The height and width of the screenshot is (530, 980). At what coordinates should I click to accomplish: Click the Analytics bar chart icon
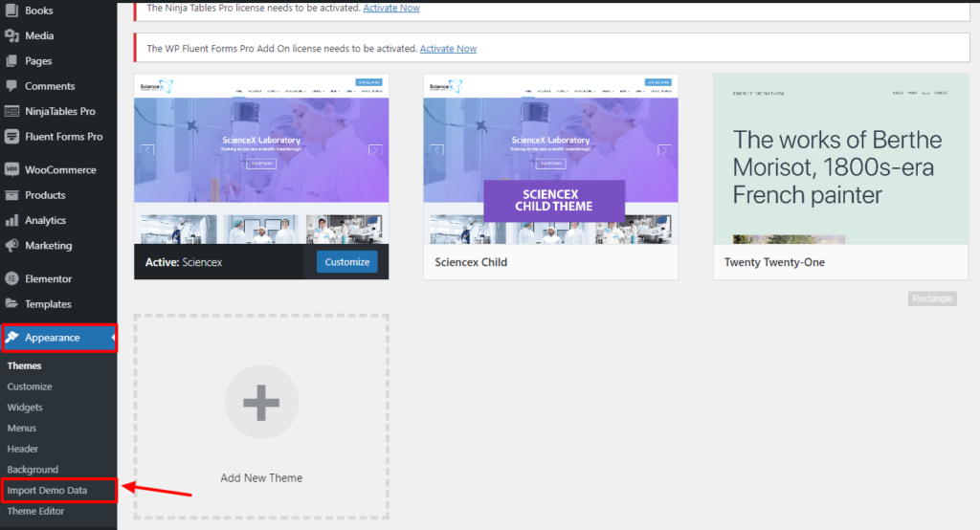(11, 220)
